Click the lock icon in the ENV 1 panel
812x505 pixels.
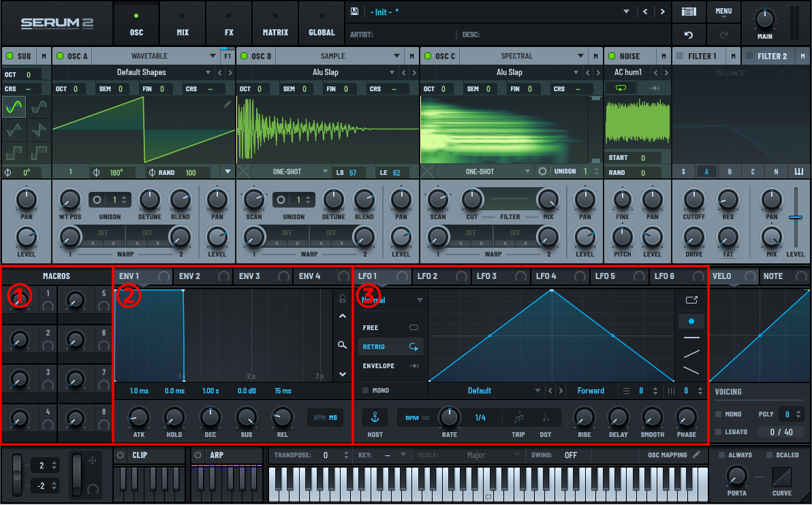tap(342, 299)
